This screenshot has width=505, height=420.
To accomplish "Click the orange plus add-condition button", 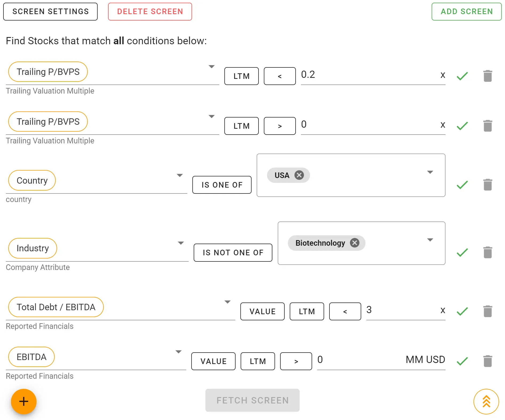I will pyautogui.click(x=24, y=401).
